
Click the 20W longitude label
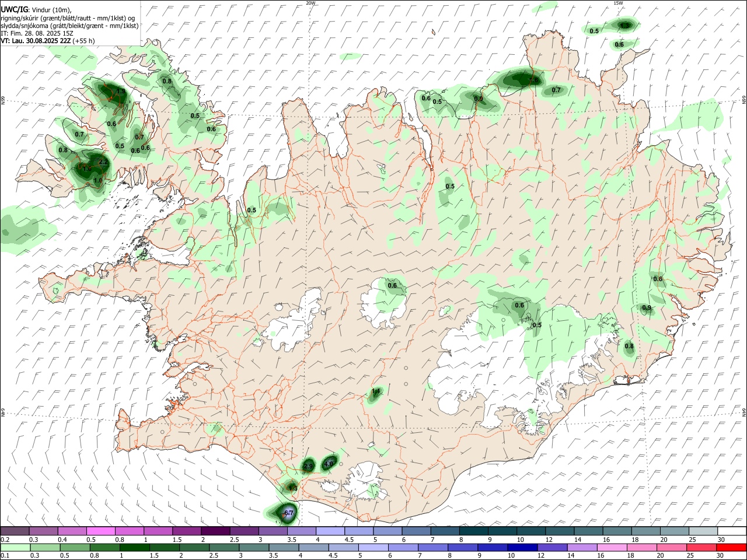[x=310, y=3]
